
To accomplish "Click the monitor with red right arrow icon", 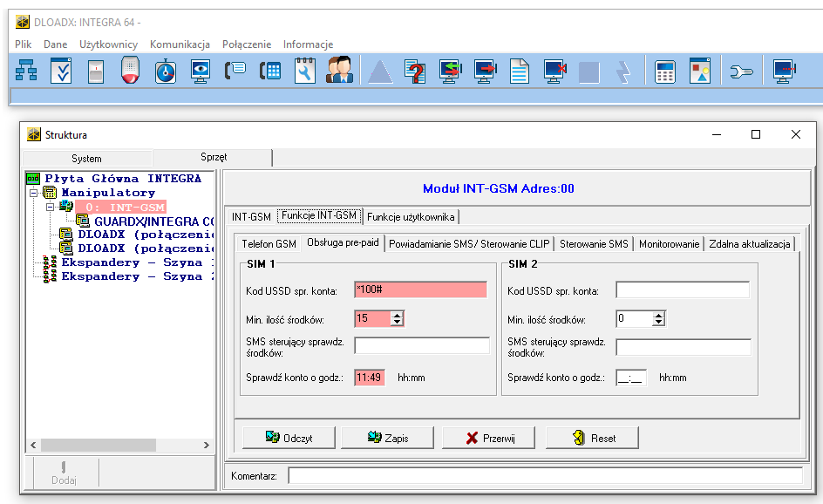I will click(x=485, y=71).
